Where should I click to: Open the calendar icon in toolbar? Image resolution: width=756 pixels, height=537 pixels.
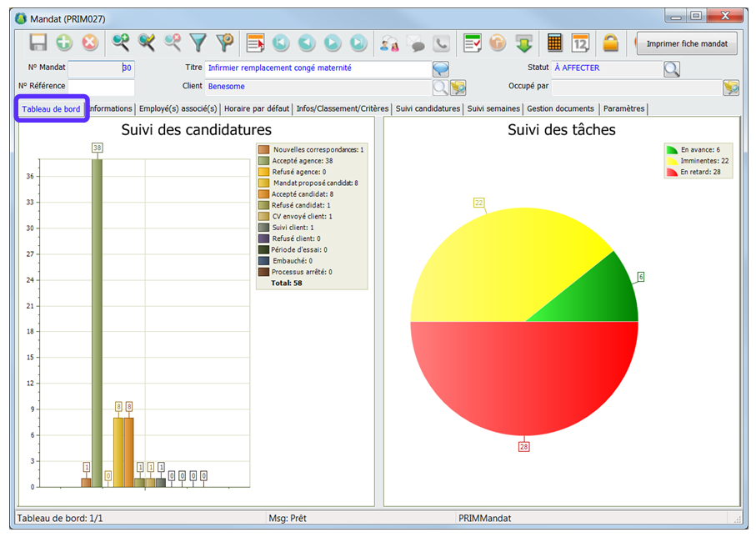[580, 43]
